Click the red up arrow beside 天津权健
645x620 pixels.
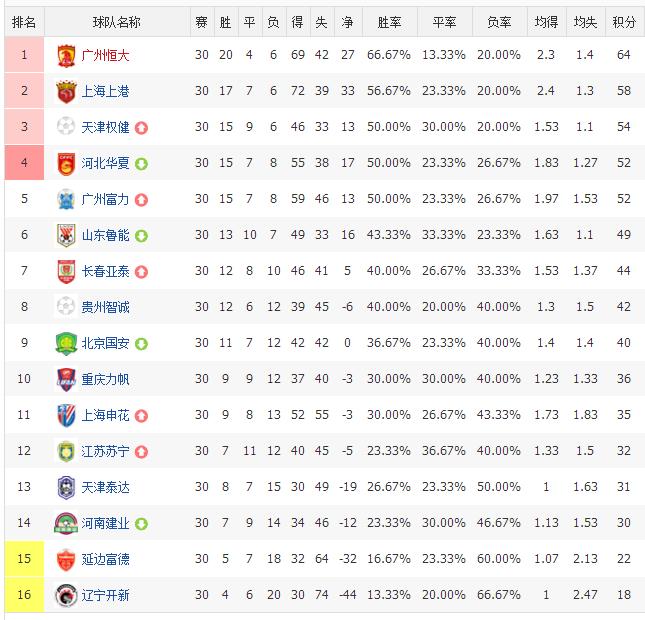point(141,128)
